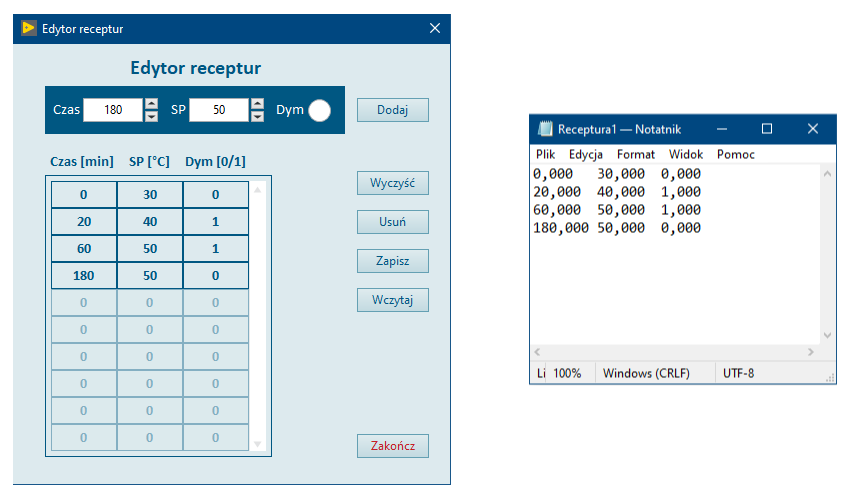Click the Edytor receptur title bar app icon
850x500 pixels.
click(x=29, y=29)
